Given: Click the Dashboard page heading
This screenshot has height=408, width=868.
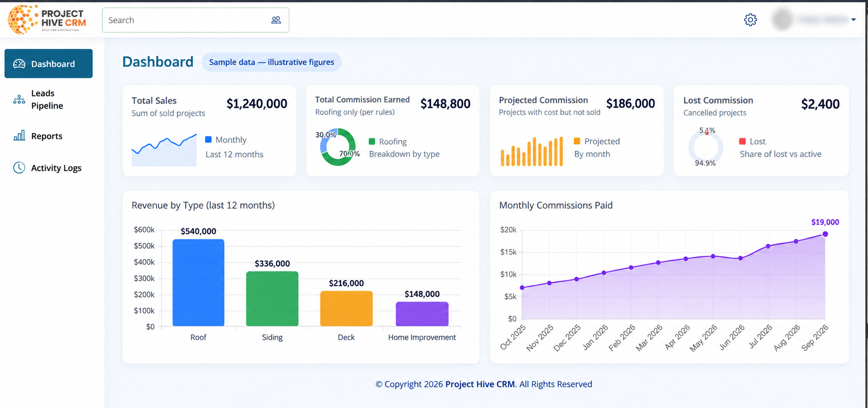Looking at the screenshot, I should tap(158, 62).
